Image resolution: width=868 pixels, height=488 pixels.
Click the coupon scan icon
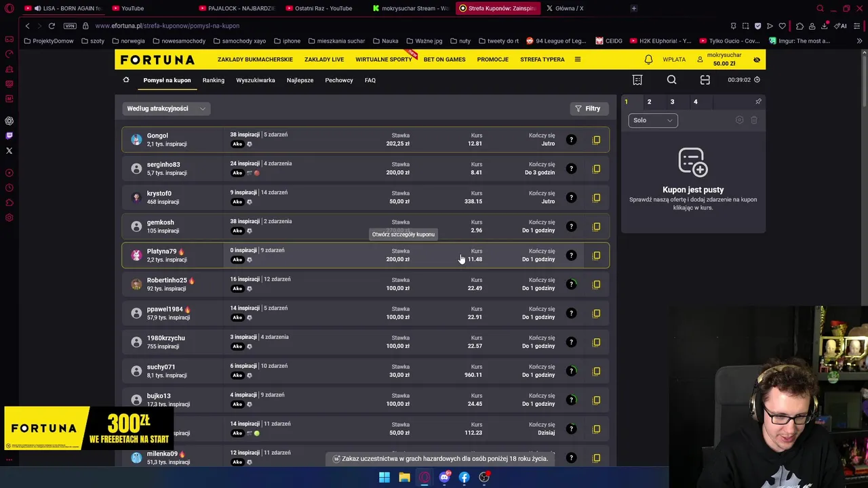click(705, 80)
